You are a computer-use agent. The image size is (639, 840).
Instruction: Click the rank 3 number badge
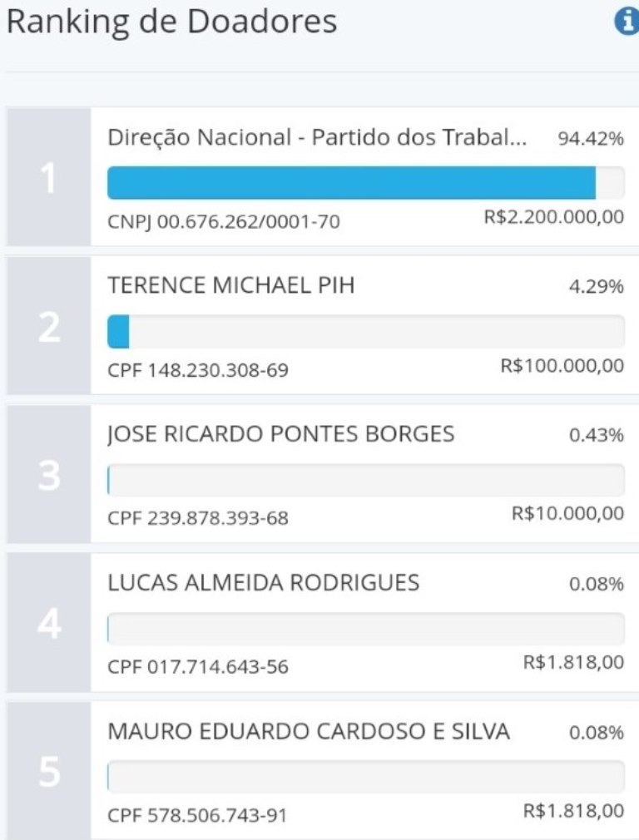[49, 474]
